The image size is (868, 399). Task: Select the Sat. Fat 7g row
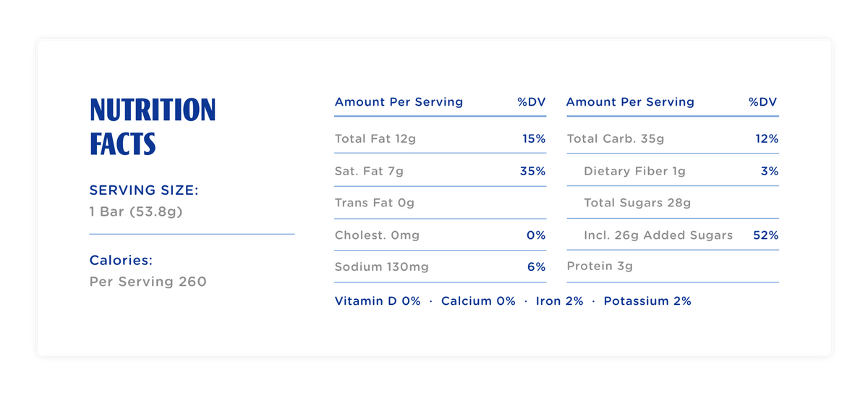(x=440, y=171)
